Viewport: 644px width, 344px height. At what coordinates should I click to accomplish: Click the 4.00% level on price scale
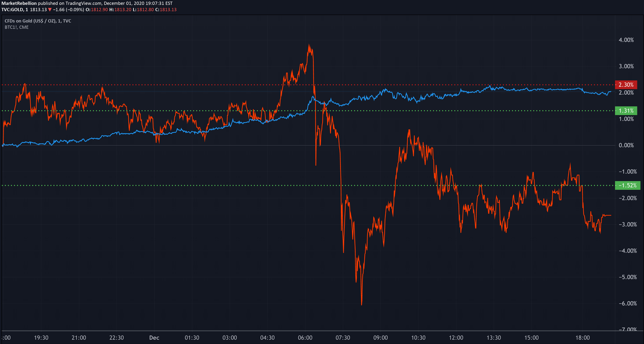(627, 40)
